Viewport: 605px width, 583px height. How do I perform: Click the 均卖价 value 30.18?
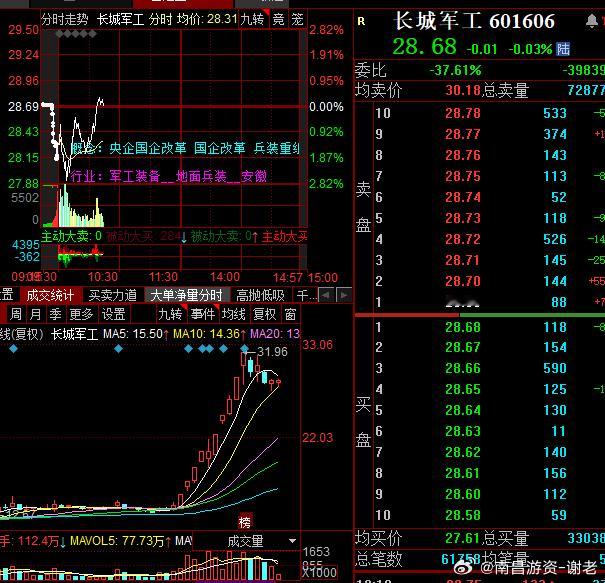click(463, 90)
